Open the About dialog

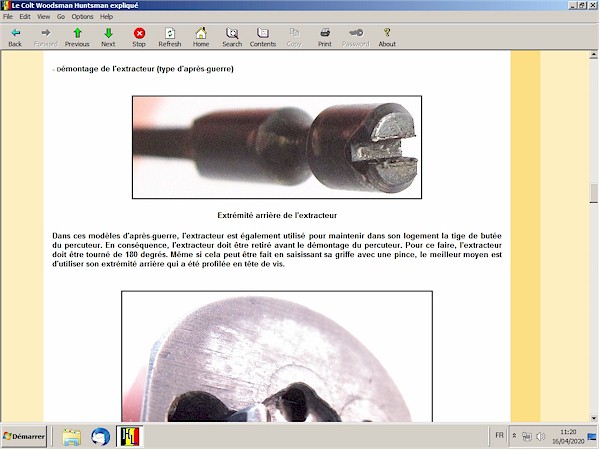click(387, 37)
